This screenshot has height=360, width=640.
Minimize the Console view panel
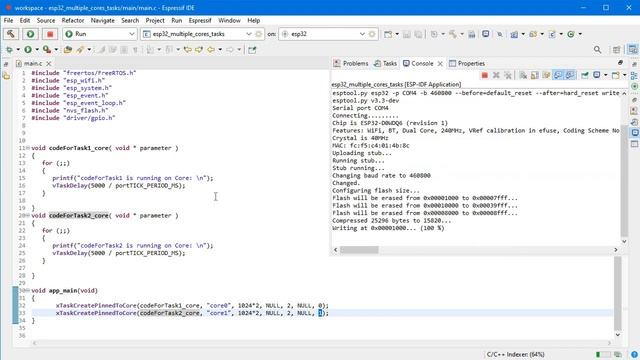[620, 63]
